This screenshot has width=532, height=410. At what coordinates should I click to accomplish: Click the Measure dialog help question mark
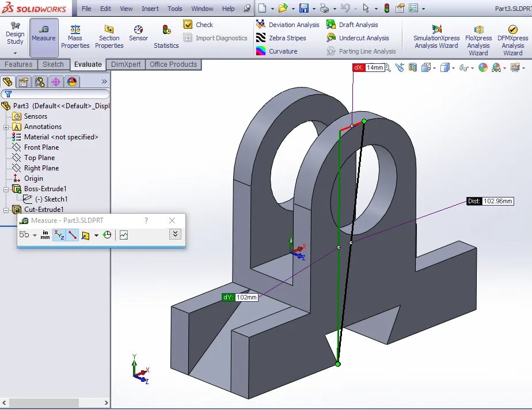click(x=146, y=221)
